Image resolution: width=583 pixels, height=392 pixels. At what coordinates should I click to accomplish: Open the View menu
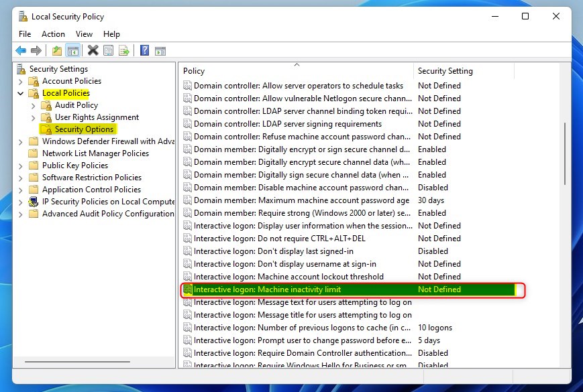pos(84,34)
